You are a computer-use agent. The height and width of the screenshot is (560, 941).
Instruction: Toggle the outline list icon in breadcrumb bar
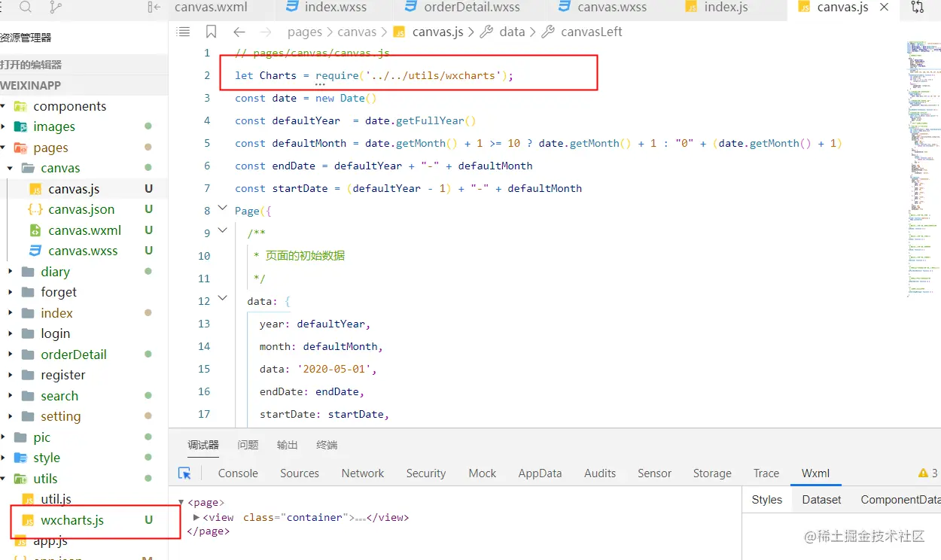183,32
